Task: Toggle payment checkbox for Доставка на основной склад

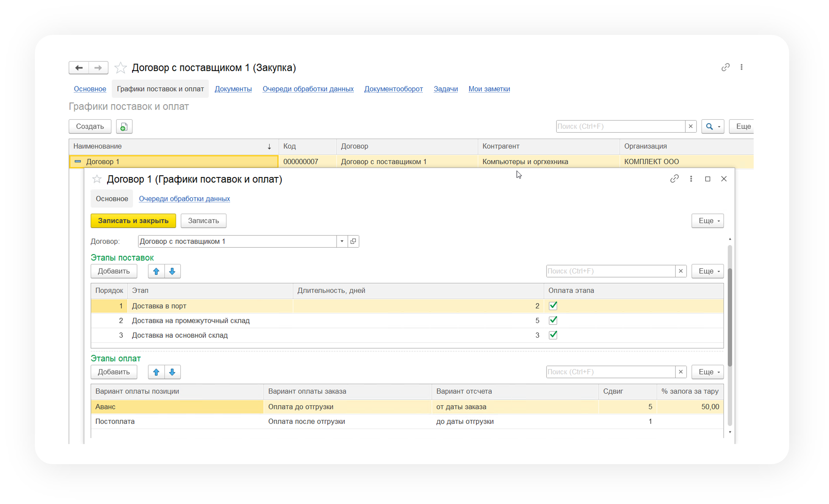Action: tap(553, 335)
